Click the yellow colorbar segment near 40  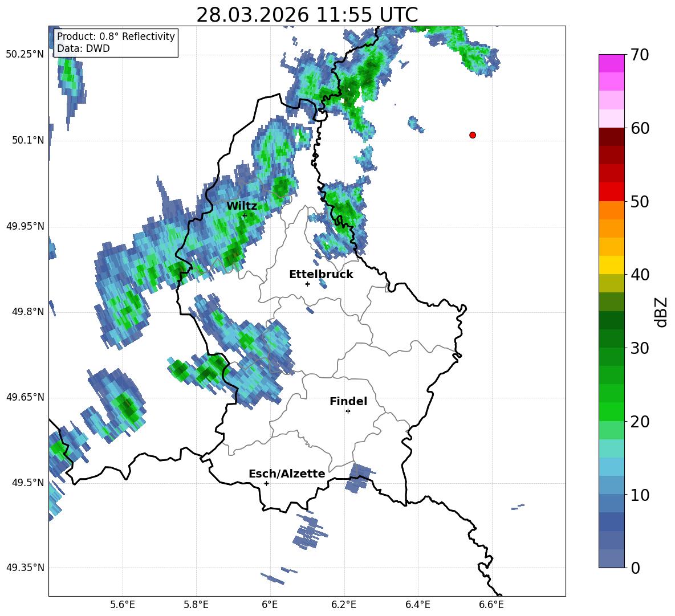point(612,264)
